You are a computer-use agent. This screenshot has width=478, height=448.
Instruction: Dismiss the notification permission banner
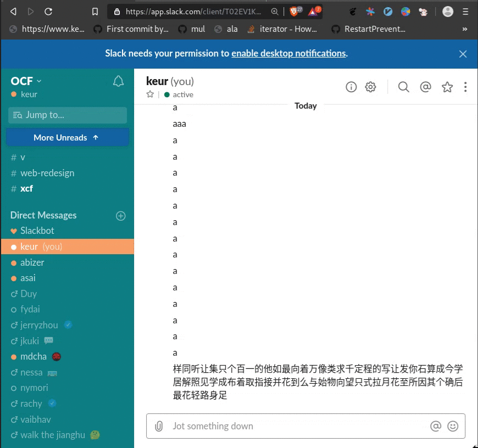pyautogui.click(x=463, y=54)
